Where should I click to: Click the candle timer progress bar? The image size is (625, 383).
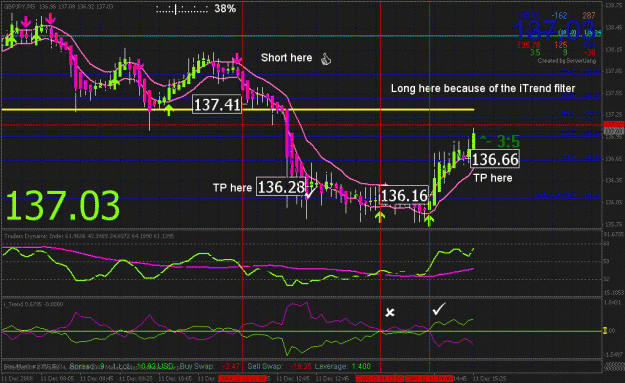click(x=182, y=9)
